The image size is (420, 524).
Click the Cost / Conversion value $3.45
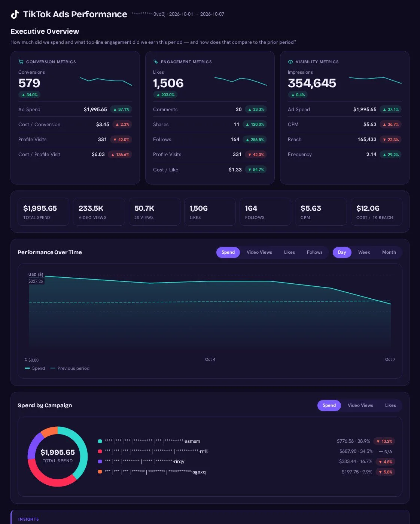point(103,124)
